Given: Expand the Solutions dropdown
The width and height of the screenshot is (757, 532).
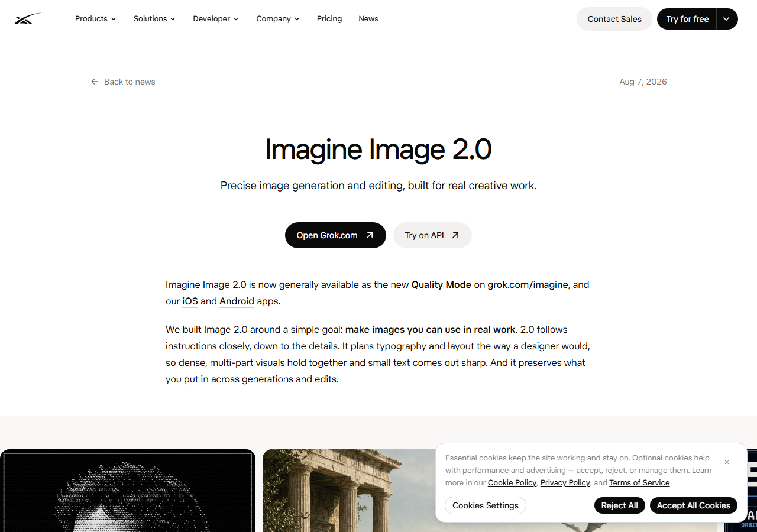Looking at the screenshot, I should (154, 19).
